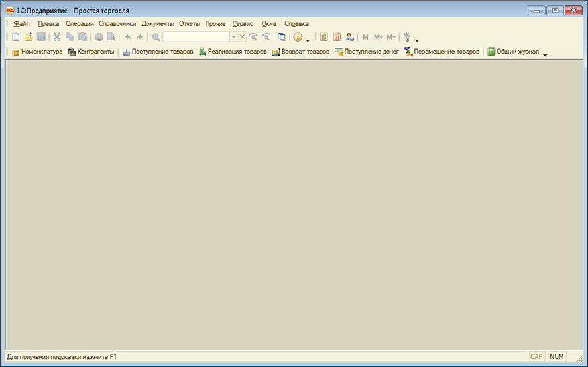Viewport: 588px width, 367px height.
Task: Click the wrench settings icon
Action: point(407,37)
